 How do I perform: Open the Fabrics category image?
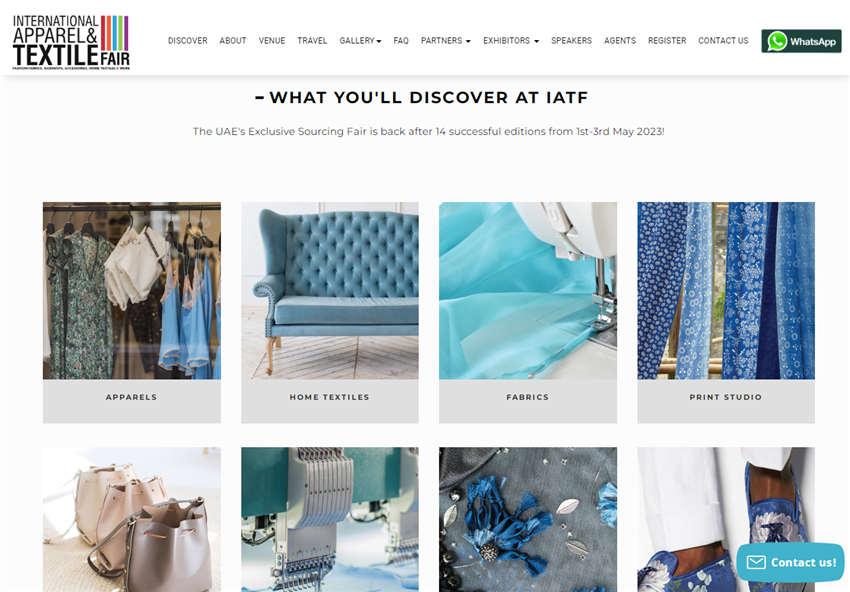coord(528,291)
